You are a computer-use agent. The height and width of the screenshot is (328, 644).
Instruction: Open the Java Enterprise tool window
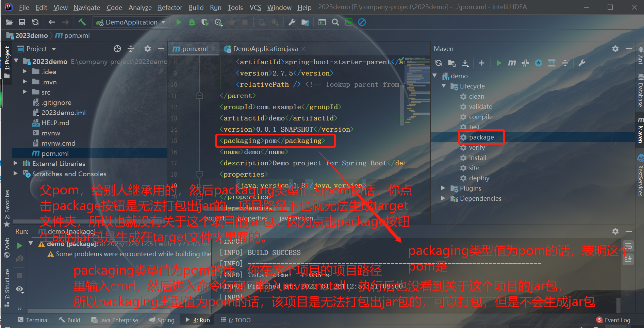[115, 320]
